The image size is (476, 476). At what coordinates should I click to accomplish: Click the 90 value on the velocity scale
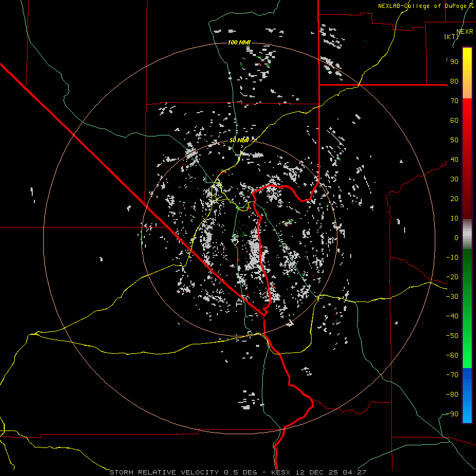pos(454,62)
